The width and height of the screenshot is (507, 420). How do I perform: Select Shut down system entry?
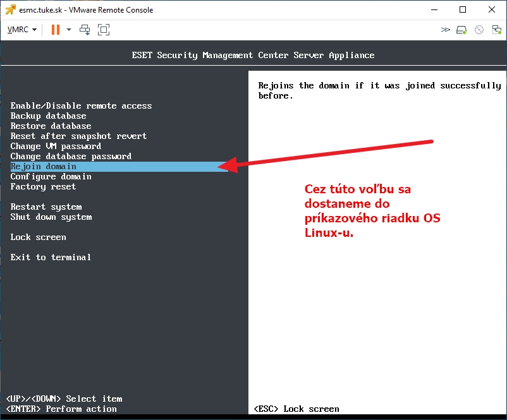[51, 217]
